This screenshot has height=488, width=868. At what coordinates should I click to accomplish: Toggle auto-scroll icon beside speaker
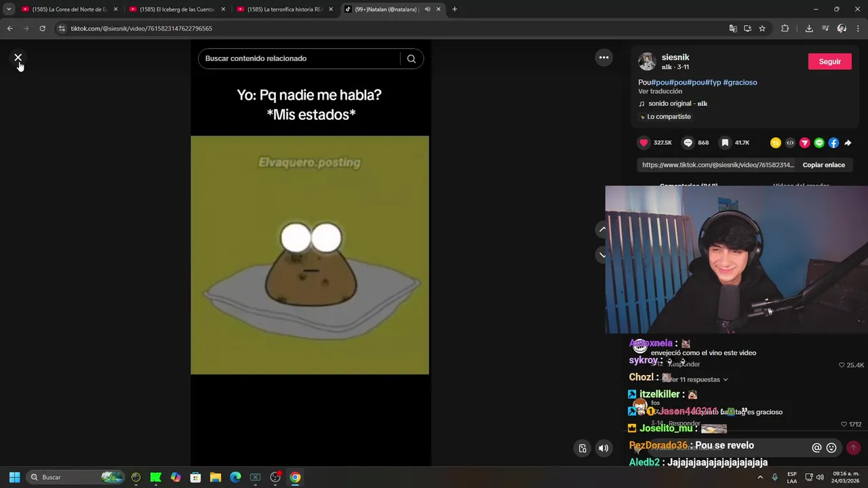click(x=583, y=448)
